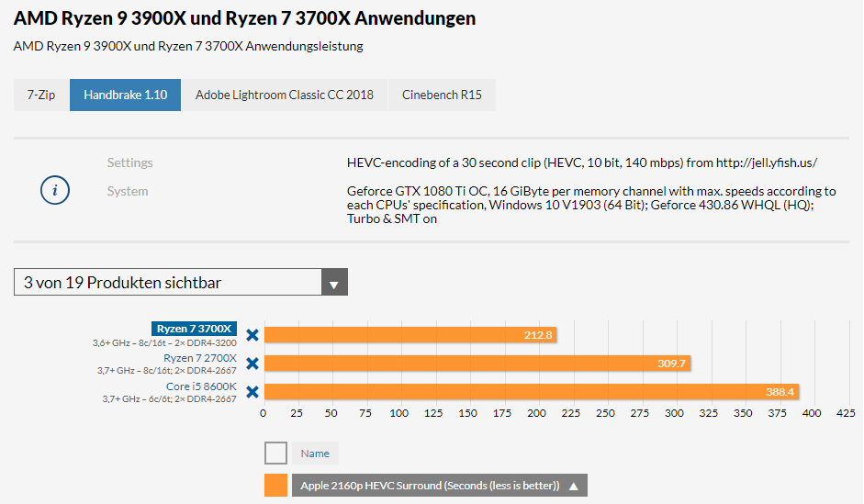Viewport: 864px width, 504px height.
Task: Click the dropdown arrow of product selector
Action: [x=334, y=283]
